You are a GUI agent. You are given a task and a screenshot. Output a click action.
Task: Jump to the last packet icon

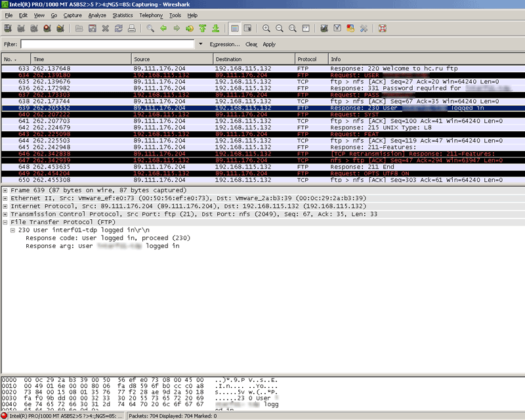215,29
